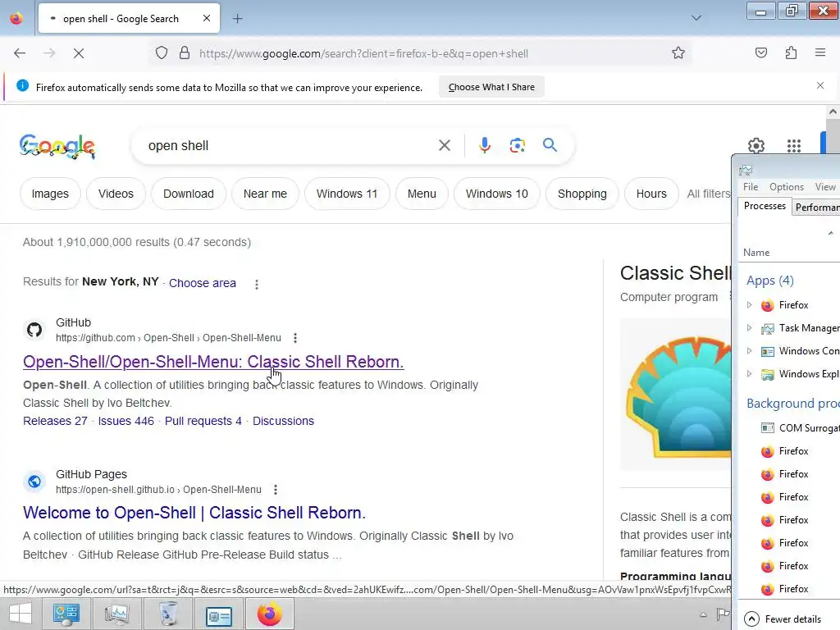The width and height of the screenshot is (840, 630).
Task: Select the Hours filter chip
Action: [x=651, y=194]
